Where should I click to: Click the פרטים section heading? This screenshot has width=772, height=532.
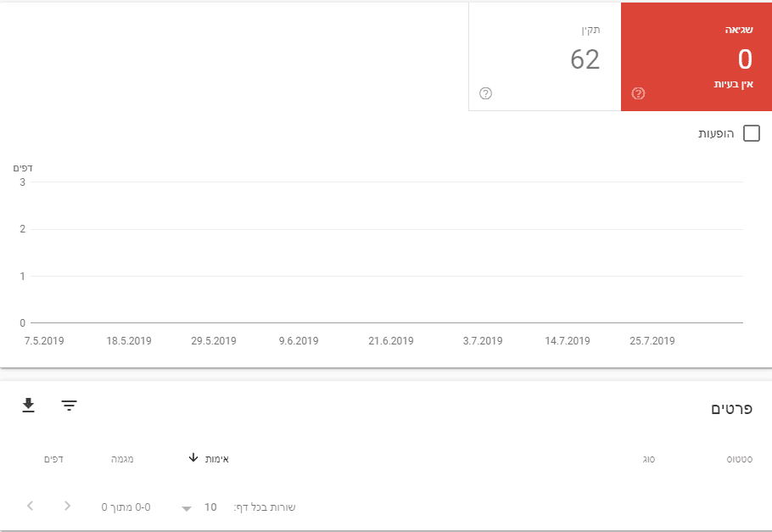pyautogui.click(x=731, y=408)
